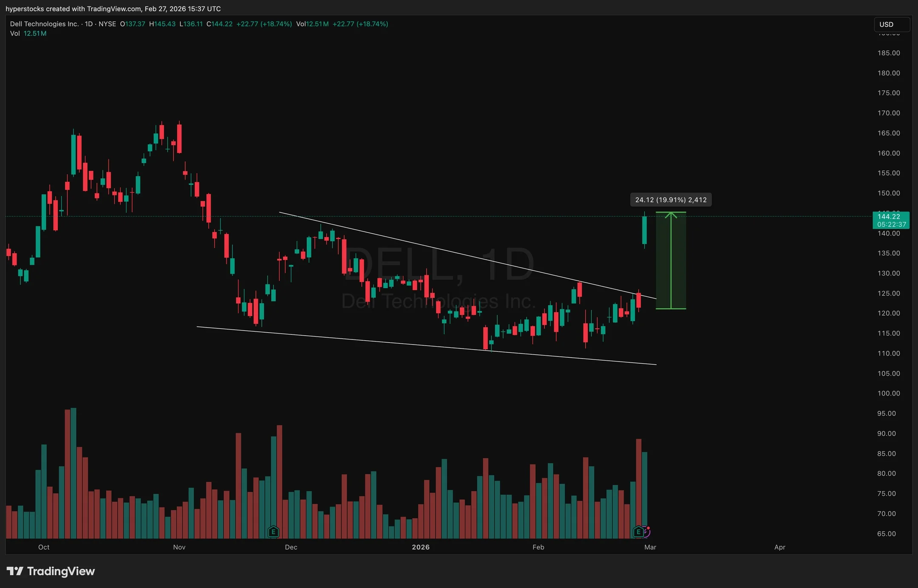Click the 180.00 price scale label

coord(889,73)
